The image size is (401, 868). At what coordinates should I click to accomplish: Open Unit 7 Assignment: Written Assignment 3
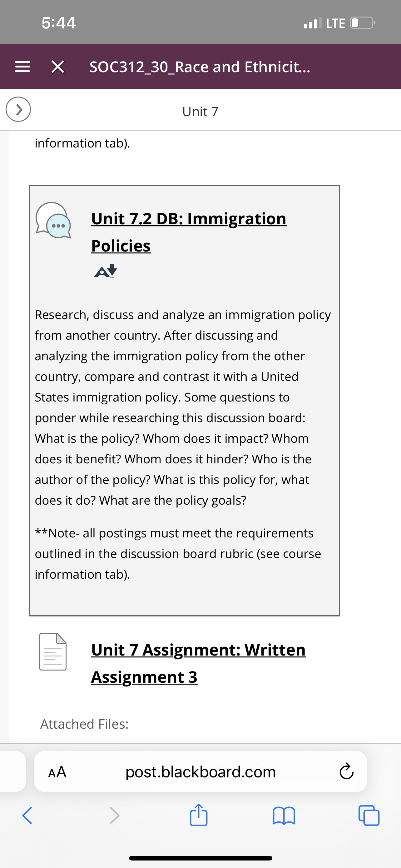[x=198, y=663]
